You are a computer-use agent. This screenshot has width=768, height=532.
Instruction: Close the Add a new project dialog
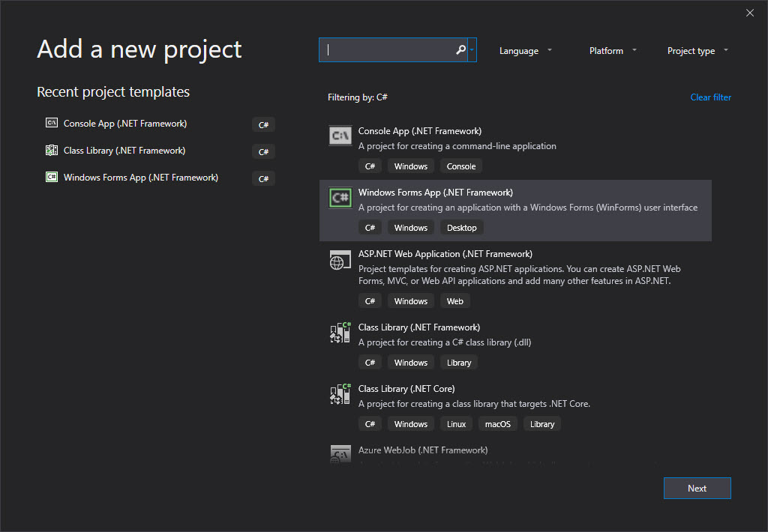coord(750,13)
